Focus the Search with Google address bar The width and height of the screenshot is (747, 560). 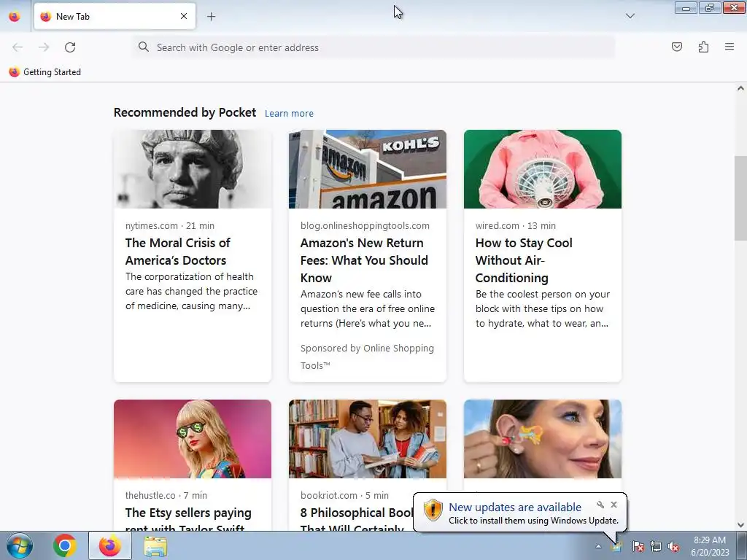373,47
